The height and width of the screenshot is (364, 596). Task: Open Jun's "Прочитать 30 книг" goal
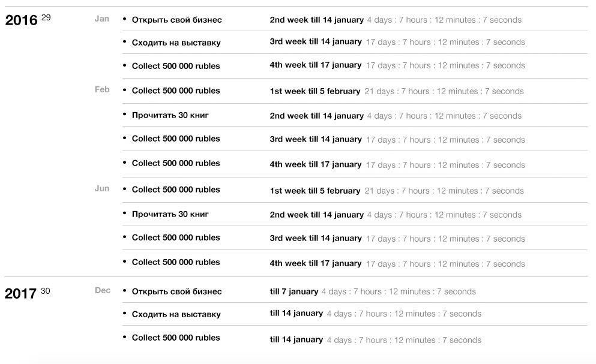click(x=170, y=214)
